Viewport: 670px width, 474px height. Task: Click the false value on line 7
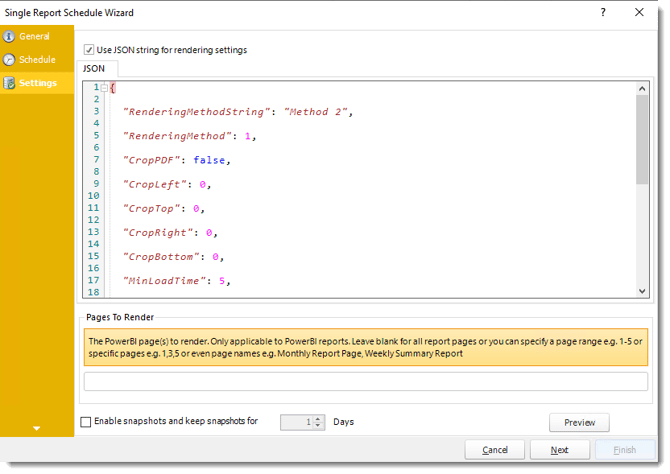pos(209,160)
